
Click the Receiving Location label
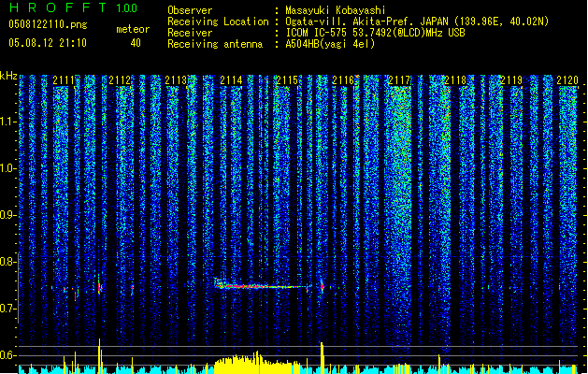tap(218, 22)
